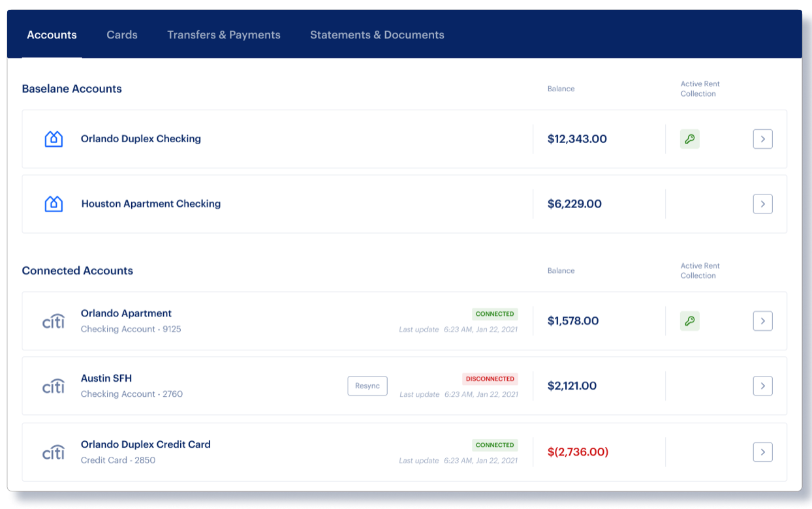The image size is (812, 509).
Task: Click DISCONNECTED badge on Austin SFH
Action: pyautogui.click(x=490, y=378)
